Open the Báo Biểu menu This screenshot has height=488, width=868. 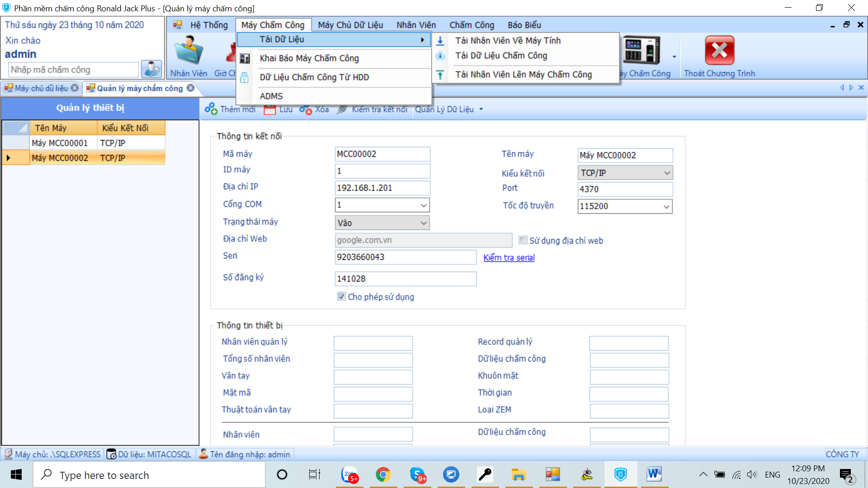pyautogui.click(x=524, y=25)
